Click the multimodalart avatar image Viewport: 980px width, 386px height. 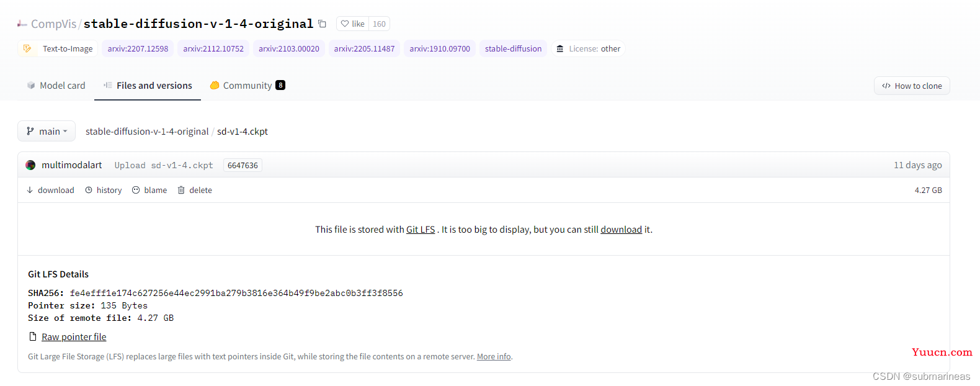tap(30, 165)
